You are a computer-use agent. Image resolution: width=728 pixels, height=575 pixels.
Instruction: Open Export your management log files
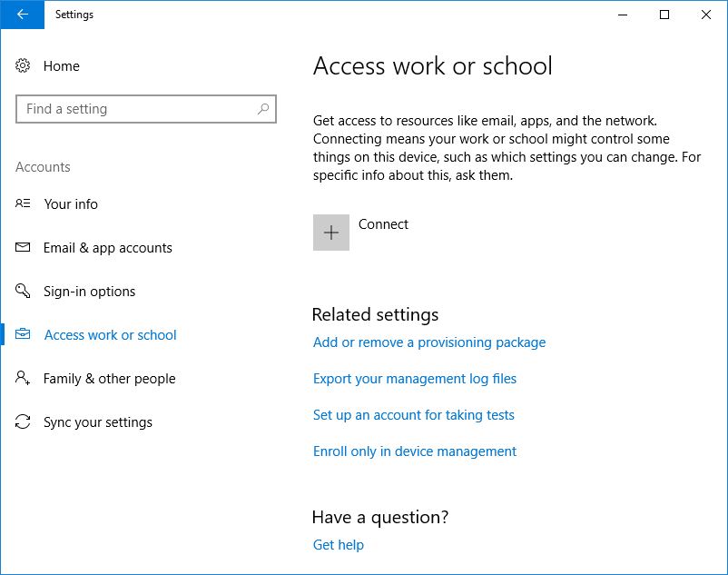click(415, 379)
